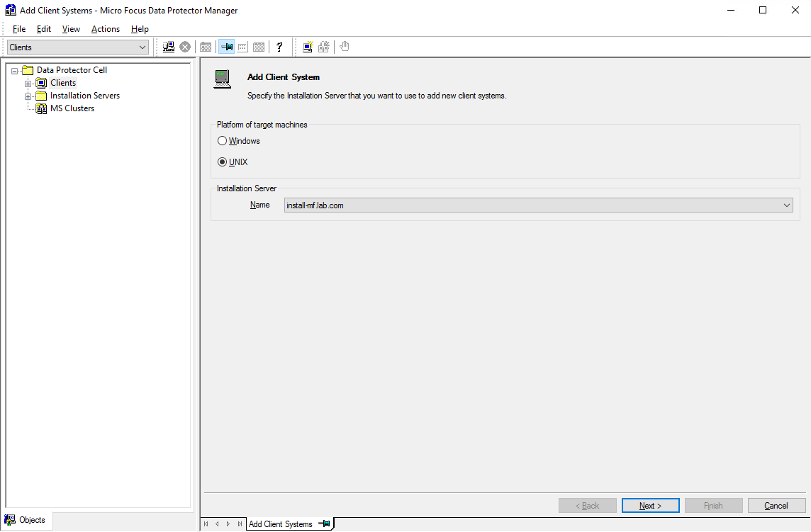Open the Help menu
The image size is (811, 532).
tap(140, 29)
